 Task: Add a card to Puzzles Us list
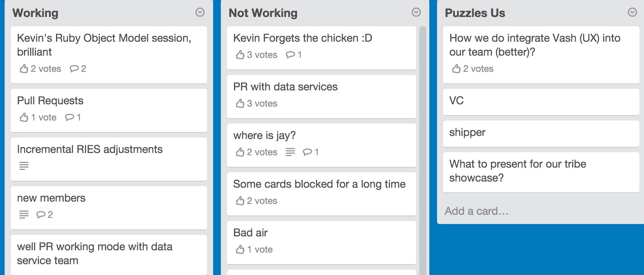pyautogui.click(x=476, y=211)
